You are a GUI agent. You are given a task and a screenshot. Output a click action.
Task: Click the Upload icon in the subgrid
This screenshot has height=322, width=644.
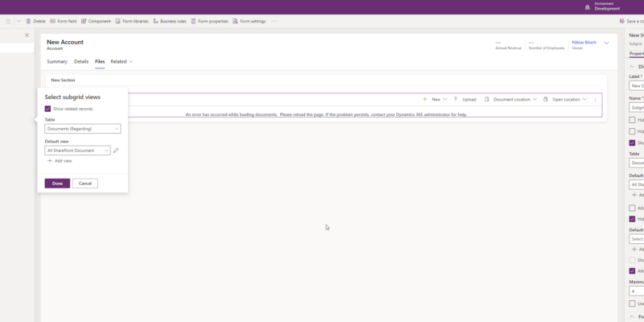456,99
